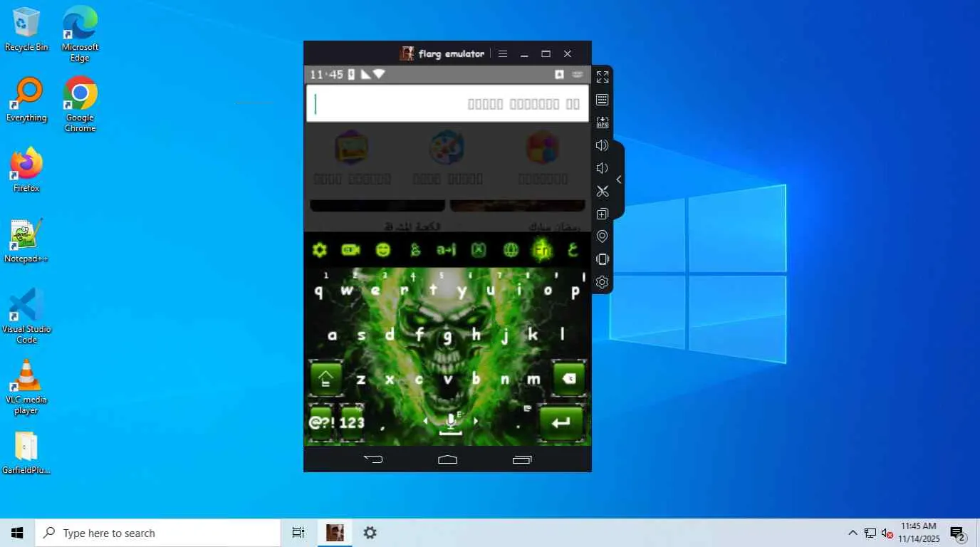Collapse the emulator sidebar with the arrow
Image resolution: width=980 pixels, height=547 pixels.
(x=618, y=179)
